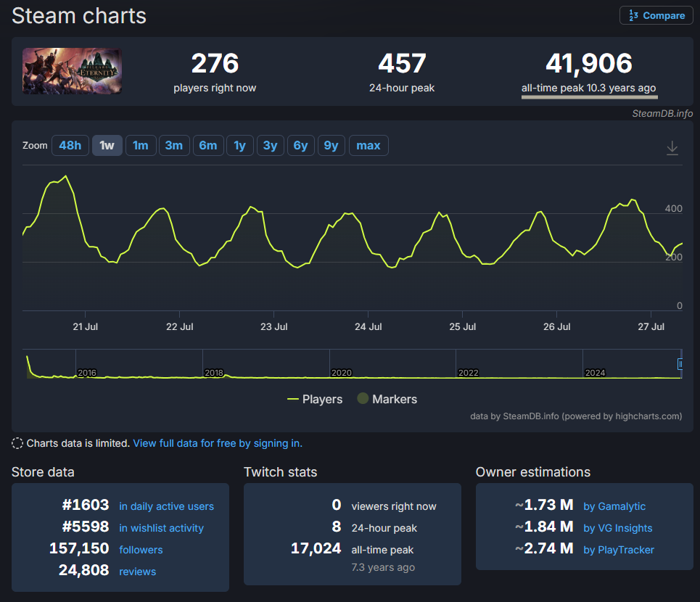Screen dimensions: 700x602
Task: Set chart zoom to 48h
Action: click(70, 146)
